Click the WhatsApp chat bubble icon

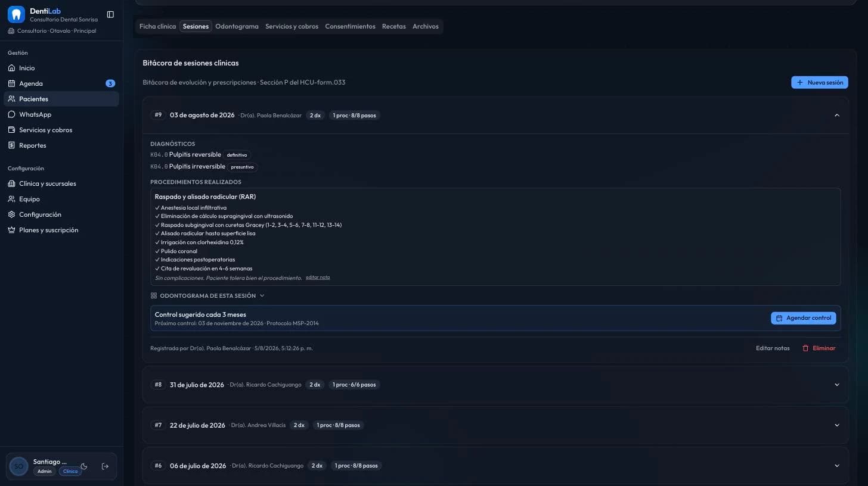coord(11,114)
